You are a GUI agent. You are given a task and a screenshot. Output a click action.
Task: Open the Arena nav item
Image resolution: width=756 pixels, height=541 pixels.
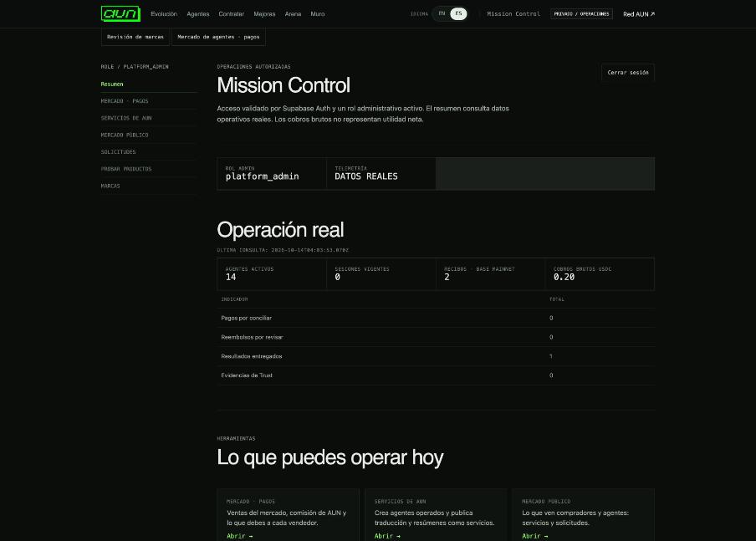pyautogui.click(x=294, y=14)
